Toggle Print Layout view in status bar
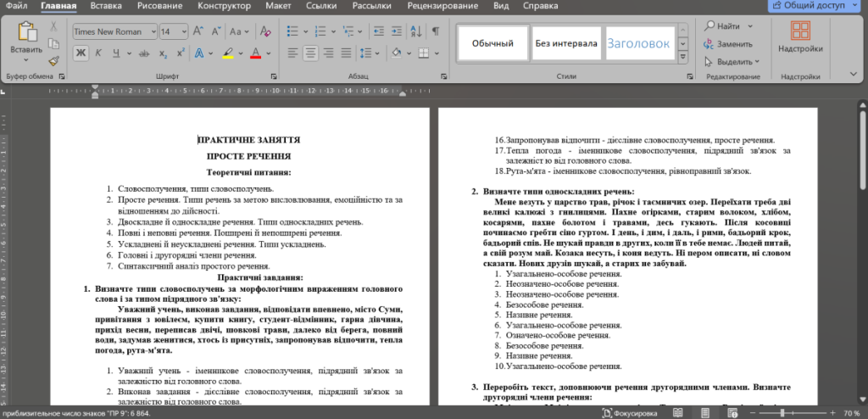 coord(705,413)
